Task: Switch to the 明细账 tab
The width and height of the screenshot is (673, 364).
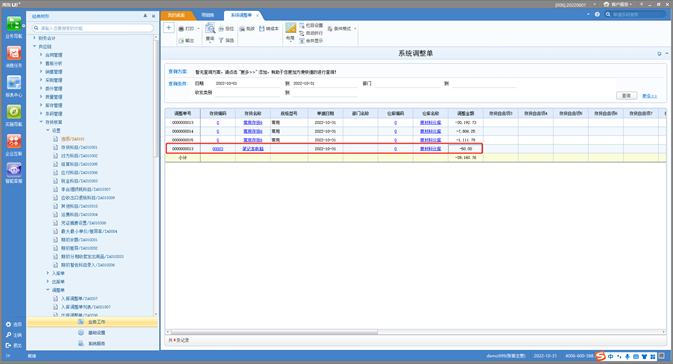Action: 208,15
